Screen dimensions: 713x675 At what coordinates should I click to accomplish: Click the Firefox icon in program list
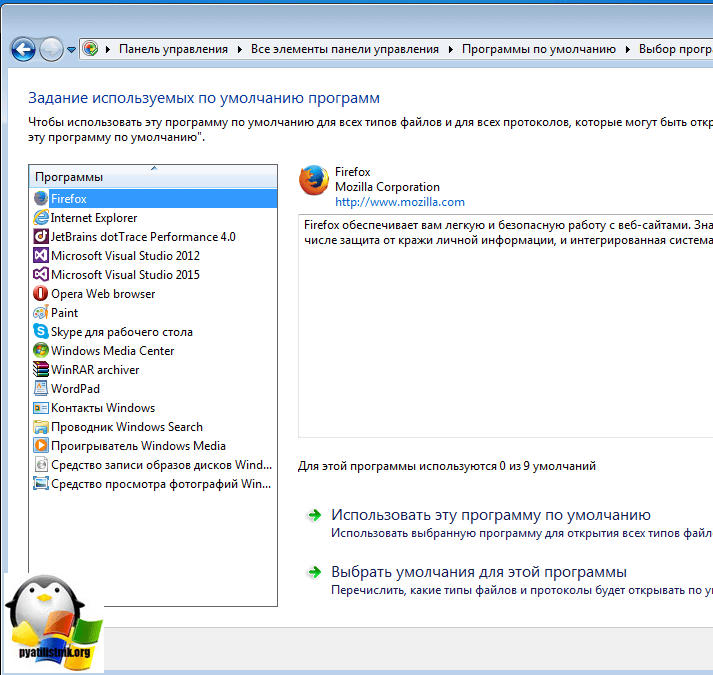(40, 198)
